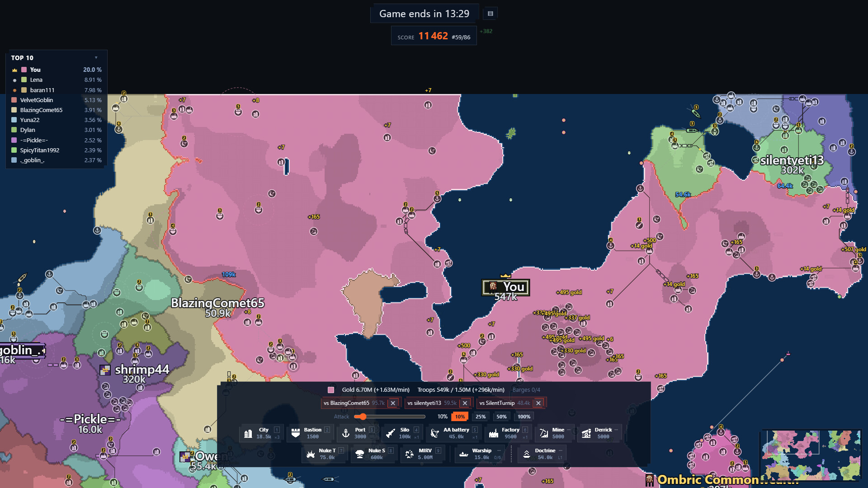Select the Nuke S mushroom cloud weapon
868x488 pixels.
coord(373,454)
